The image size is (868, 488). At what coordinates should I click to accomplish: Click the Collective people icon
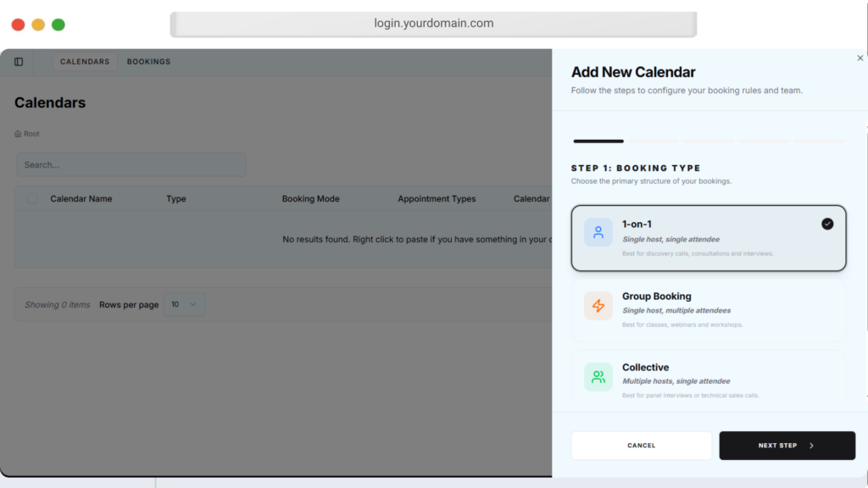point(598,377)
